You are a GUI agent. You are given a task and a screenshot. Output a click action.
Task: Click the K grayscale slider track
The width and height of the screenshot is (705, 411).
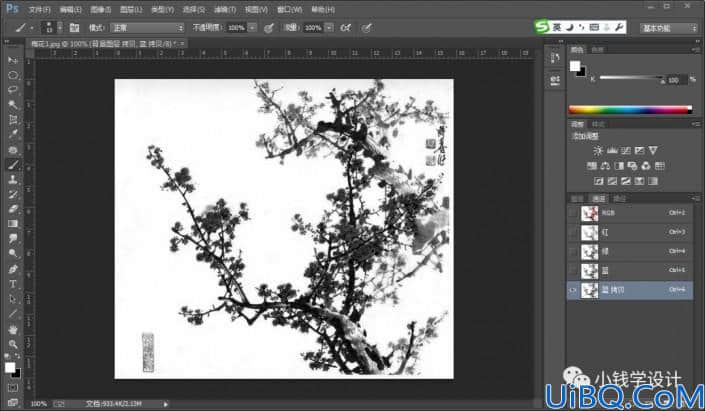(x=631, y=78)
